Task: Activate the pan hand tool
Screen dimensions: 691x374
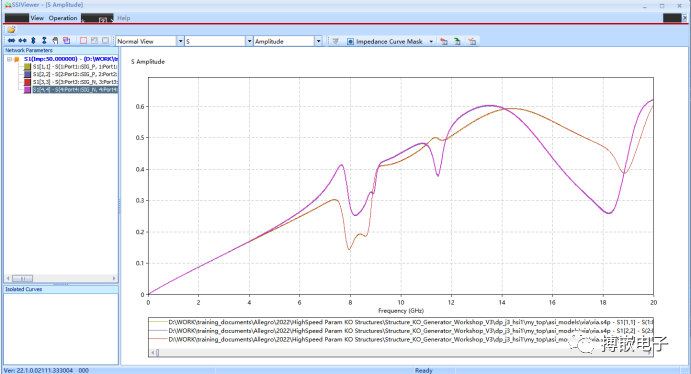Action: tap(55, 41)
